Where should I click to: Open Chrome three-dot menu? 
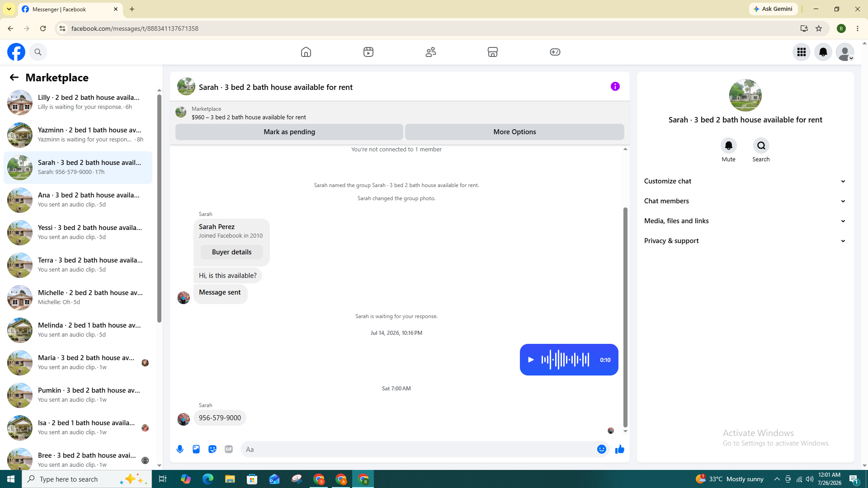coord(858,28)
